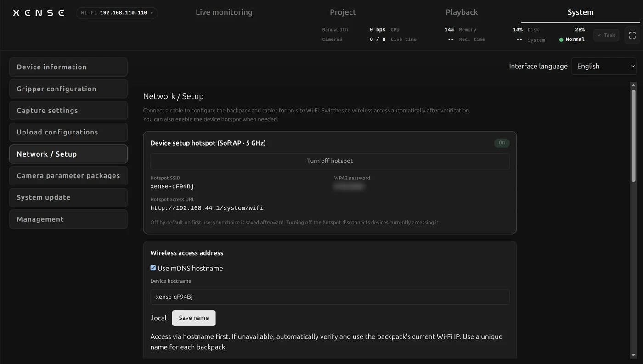
Task: Select the System tab
Action: point(581,12)
